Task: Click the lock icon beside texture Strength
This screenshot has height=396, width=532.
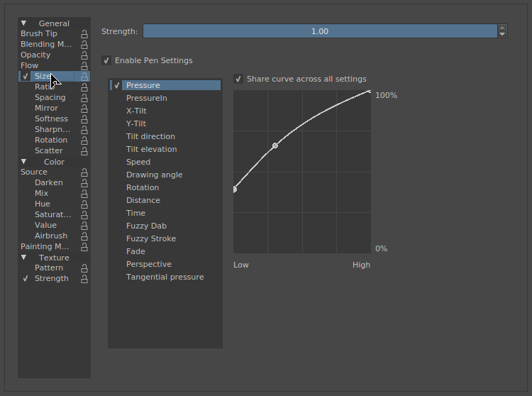Action: 84,279
